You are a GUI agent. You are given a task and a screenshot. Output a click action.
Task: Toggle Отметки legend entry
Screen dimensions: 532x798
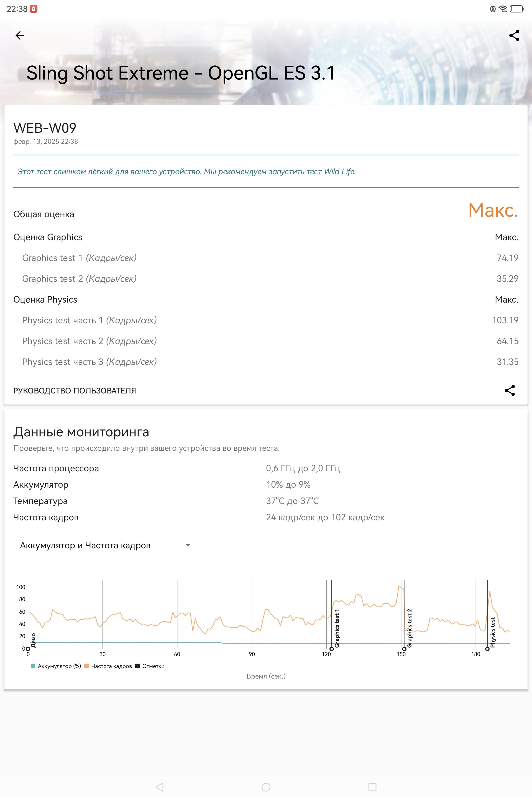150,666
